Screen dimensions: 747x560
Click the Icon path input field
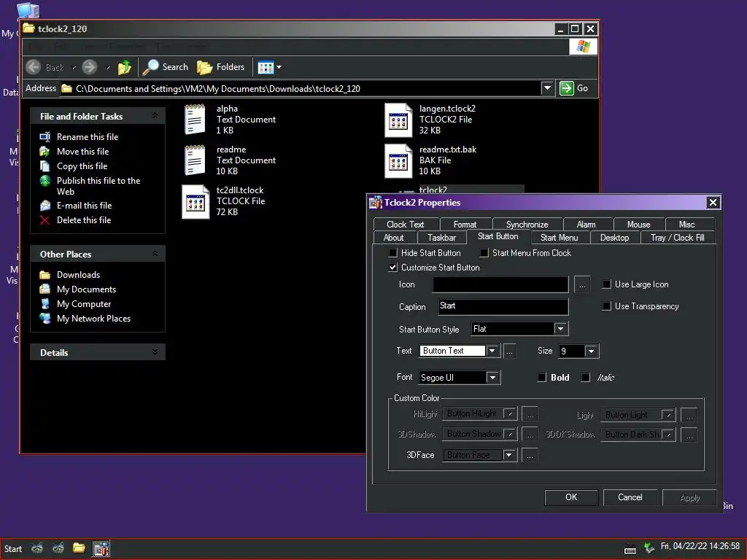click(500, 284)
